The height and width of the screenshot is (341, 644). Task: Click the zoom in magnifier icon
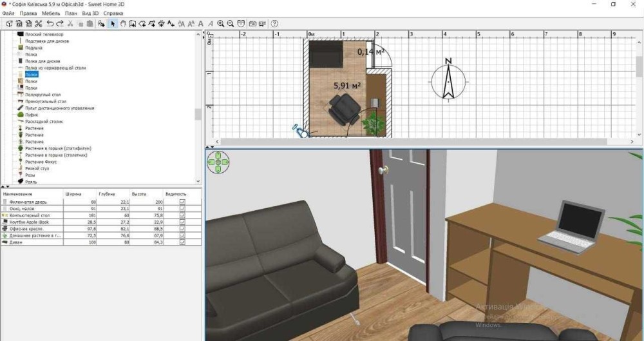(221, 24)
